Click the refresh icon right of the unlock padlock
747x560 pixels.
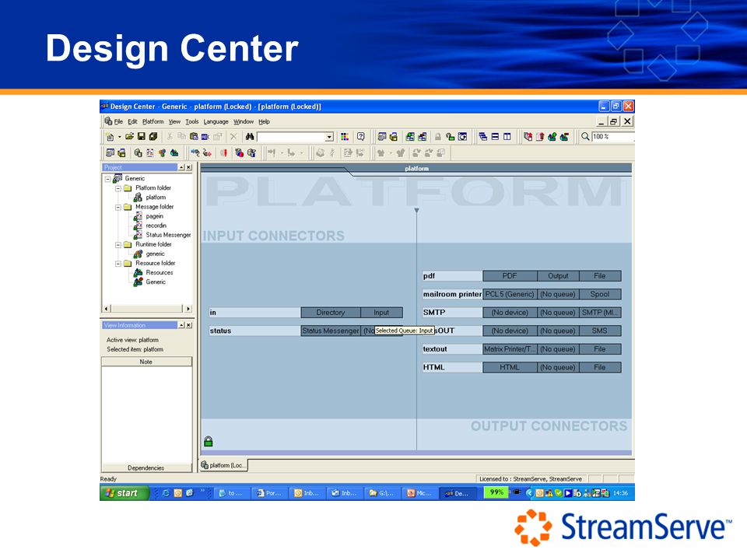point(462,137)
